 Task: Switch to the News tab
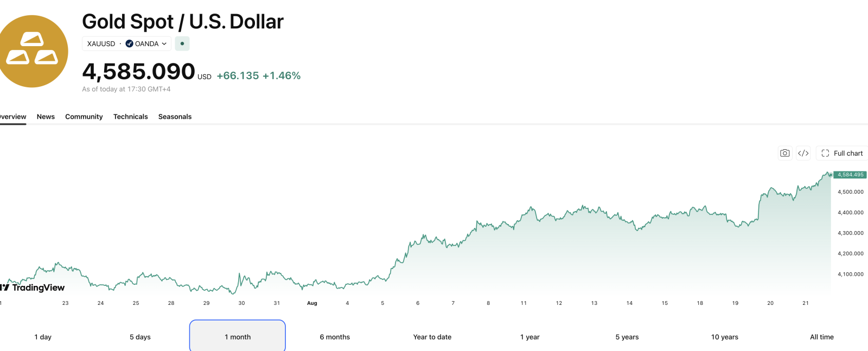(46, 117)
